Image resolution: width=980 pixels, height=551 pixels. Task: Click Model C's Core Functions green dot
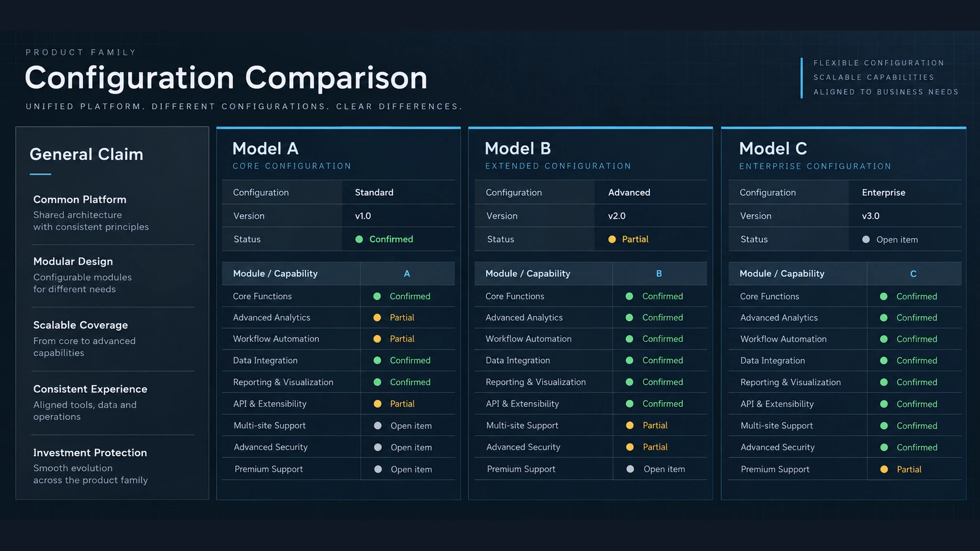tap(884, 297)
